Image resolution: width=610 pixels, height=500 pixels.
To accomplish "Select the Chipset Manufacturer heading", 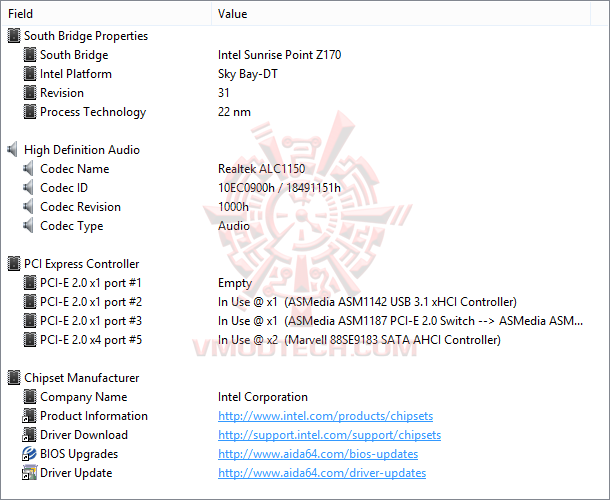I will point(81,378).
